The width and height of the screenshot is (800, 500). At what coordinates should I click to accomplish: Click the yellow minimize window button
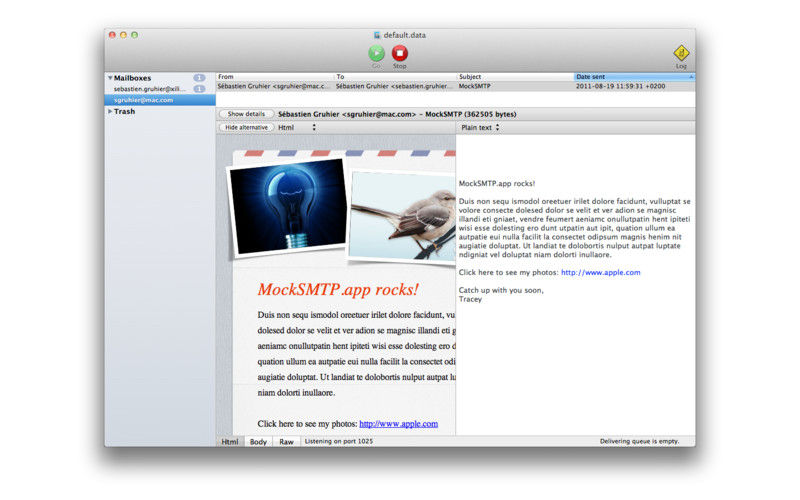tap(123, 35)
